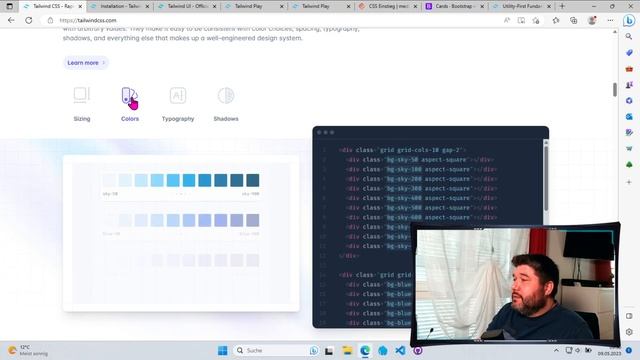
Task: Add a sidebar app with plus icon
Action: pos(629,182)
